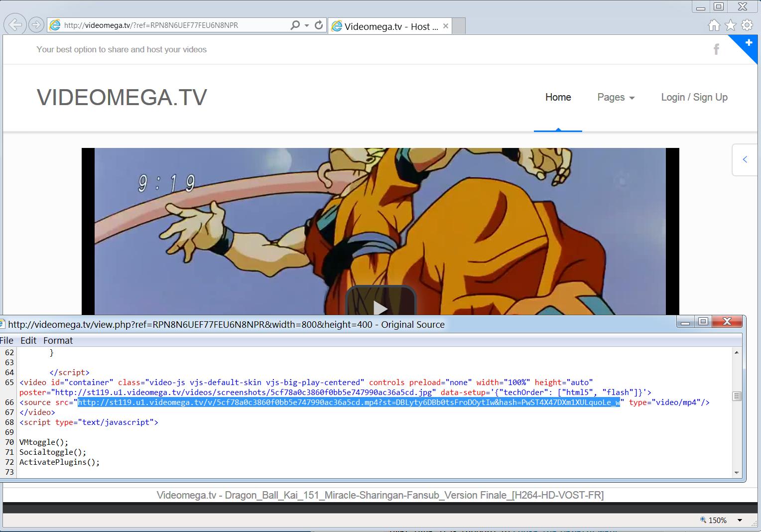
Task: Expand the Pages dropdown menu
Action: [x=616, y=97]
